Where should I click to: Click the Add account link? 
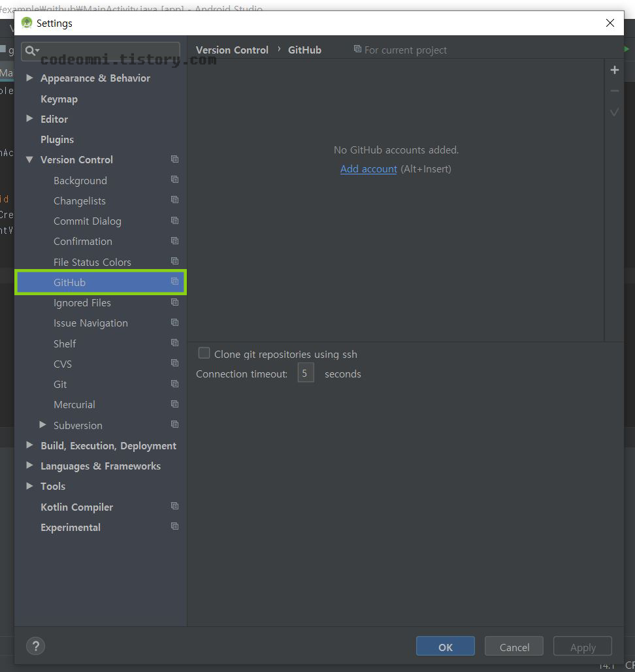click(368, 169)
